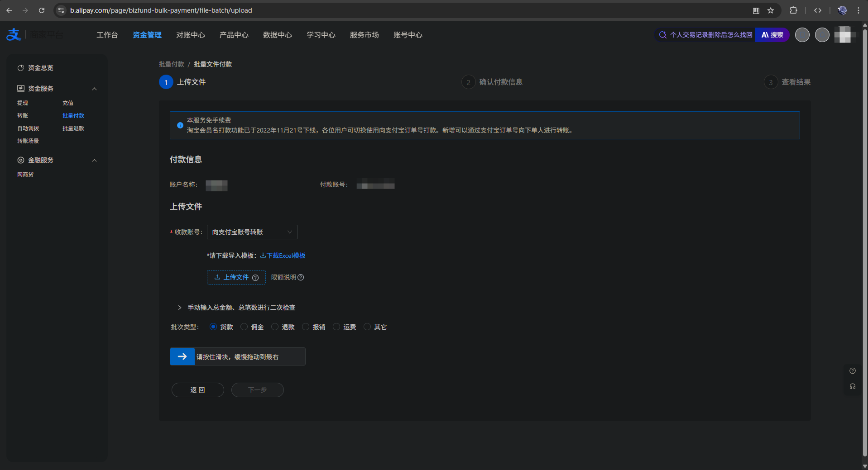This screenshot has width=868, height=470.
Task: Collapse the 资金服务 sidebar section
Action: 94,89
